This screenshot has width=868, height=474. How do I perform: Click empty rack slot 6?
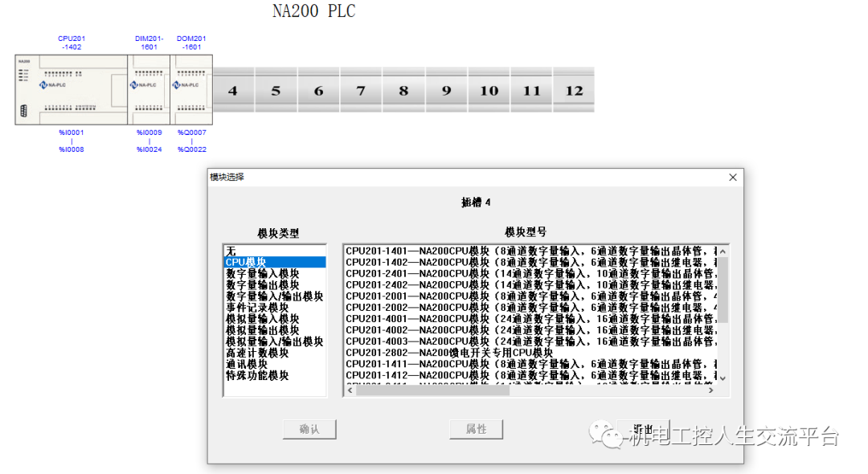point(319,90)
